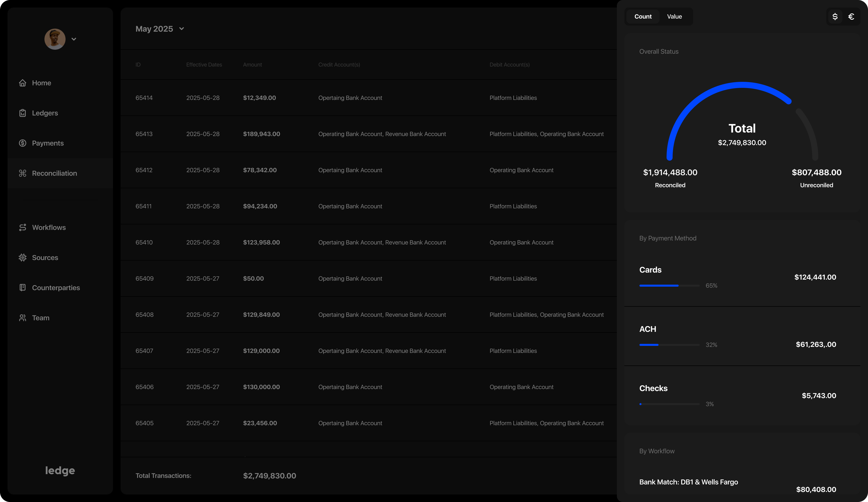Click the user profile avatar
The width and height of the screenshot is (868, 502).
tap(55, 39)
